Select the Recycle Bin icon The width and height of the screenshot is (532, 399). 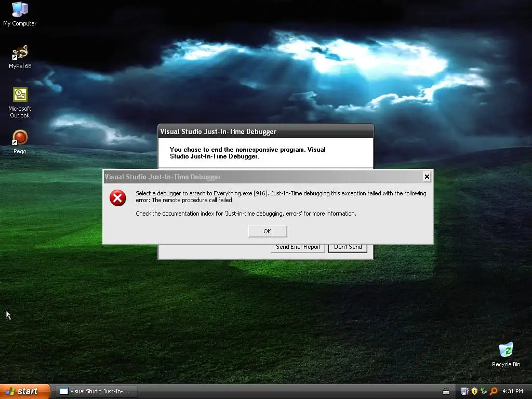[506, 354]
